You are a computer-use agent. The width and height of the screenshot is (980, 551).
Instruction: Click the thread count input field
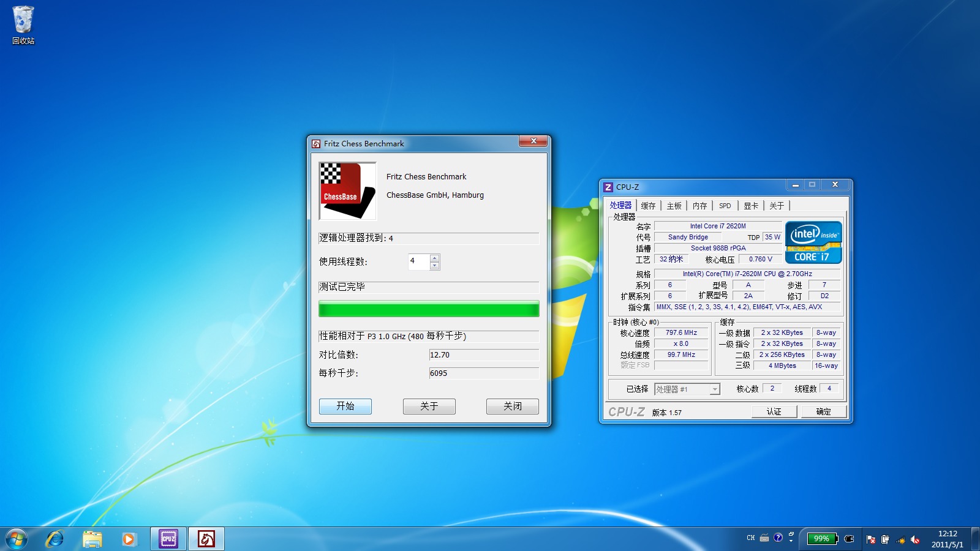420,262
